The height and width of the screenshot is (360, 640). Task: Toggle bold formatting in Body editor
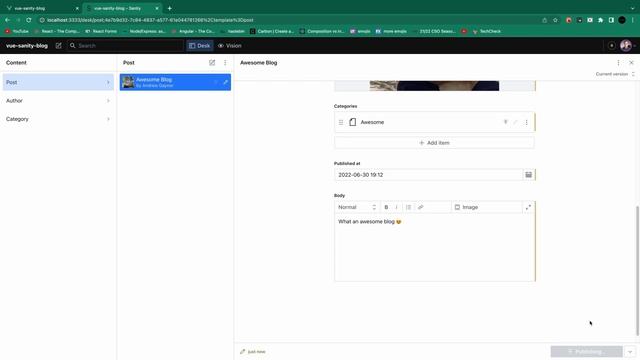click(386, 207)
